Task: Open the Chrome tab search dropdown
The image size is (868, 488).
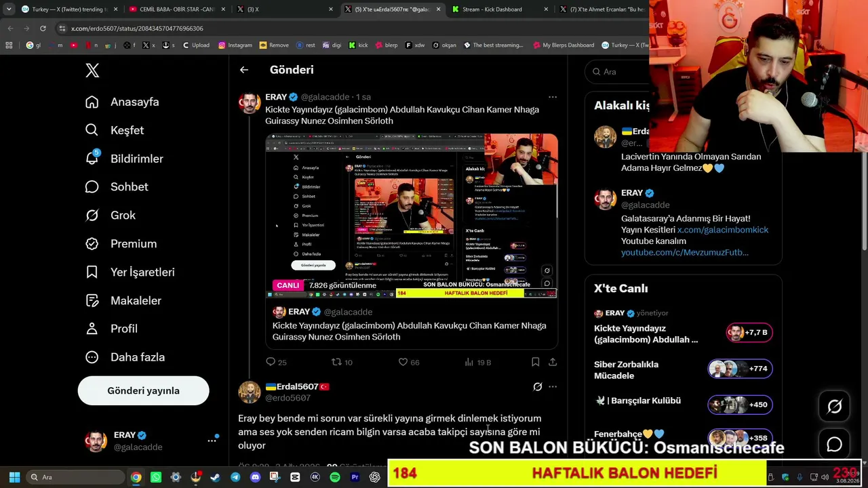Action: tap(8, 9)
